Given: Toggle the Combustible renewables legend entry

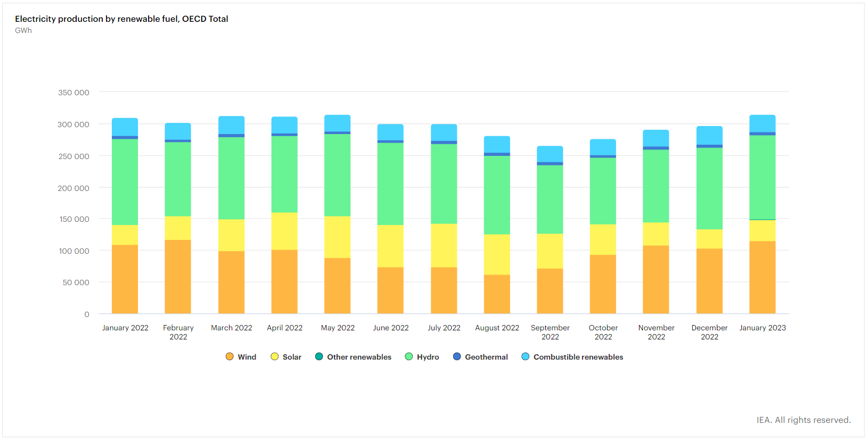Looking at the screenshot, I should click(572, 357).
